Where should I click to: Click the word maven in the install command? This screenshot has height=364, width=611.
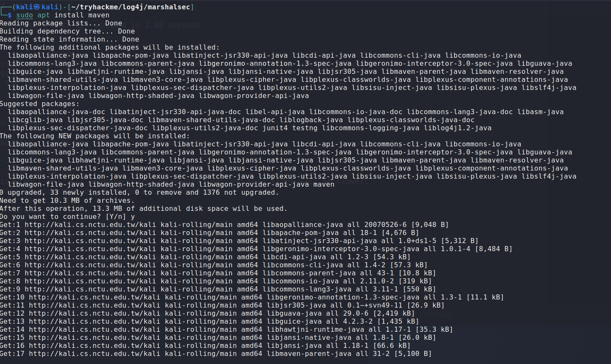(99, 15)
